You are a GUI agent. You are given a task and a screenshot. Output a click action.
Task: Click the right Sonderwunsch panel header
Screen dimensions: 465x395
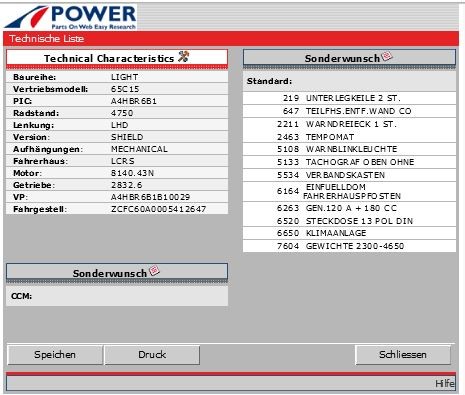pyautogui.click(x=349, y=58)
